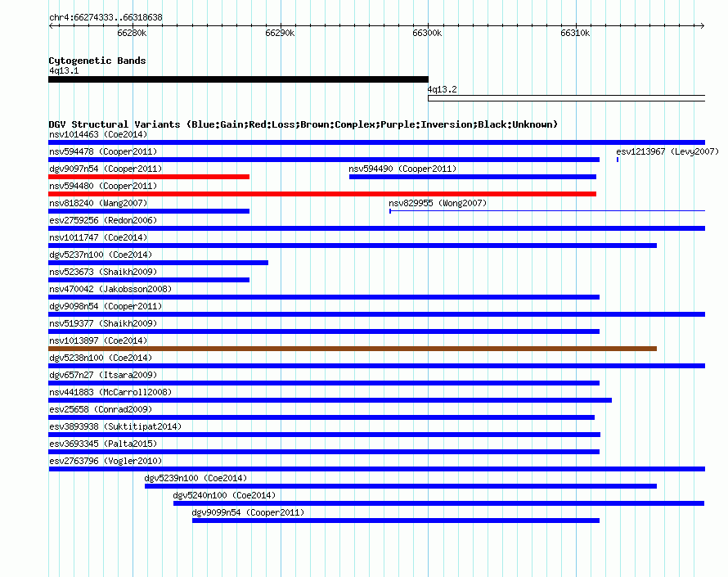Click the dgv5237n100 (Coe2014) label

point(101,255)
